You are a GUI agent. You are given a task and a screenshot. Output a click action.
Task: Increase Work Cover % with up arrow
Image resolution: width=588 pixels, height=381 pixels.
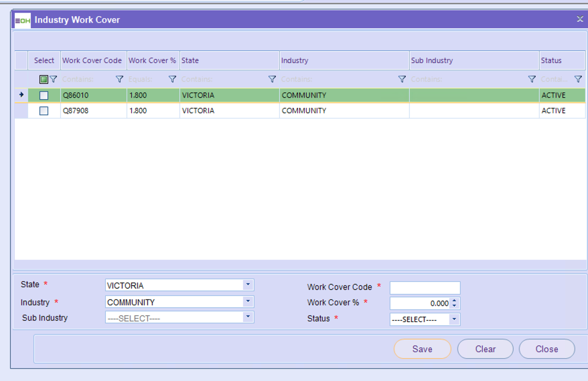[x=455, y=300]
